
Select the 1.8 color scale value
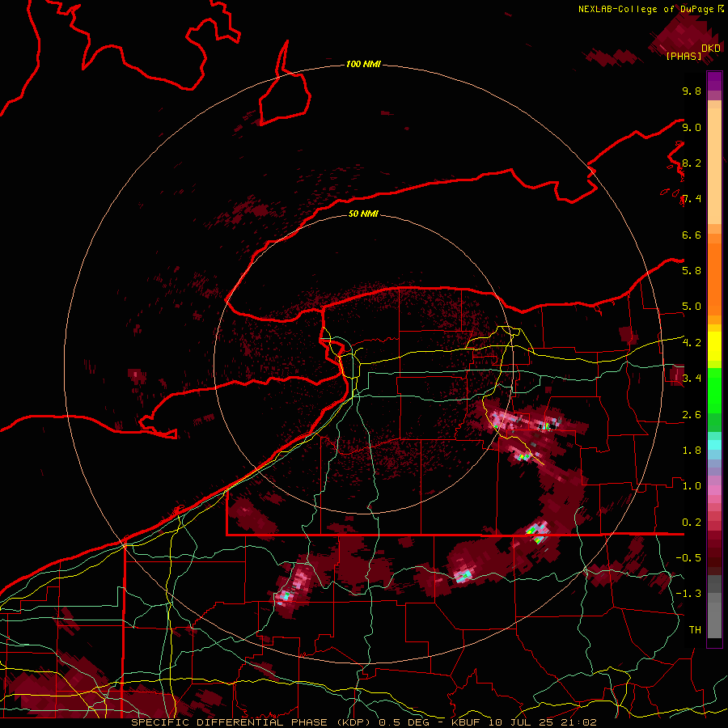tap(692, 450)
